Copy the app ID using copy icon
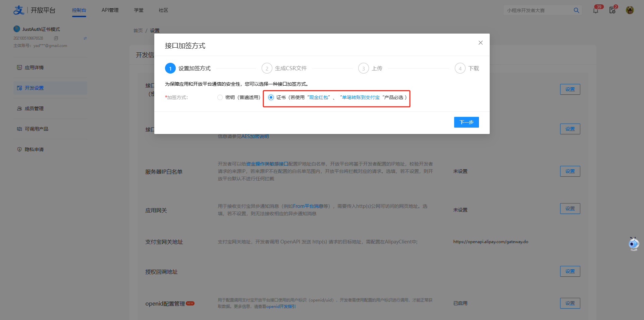This screenshot has width=644, height=320. tap(56, 38)
